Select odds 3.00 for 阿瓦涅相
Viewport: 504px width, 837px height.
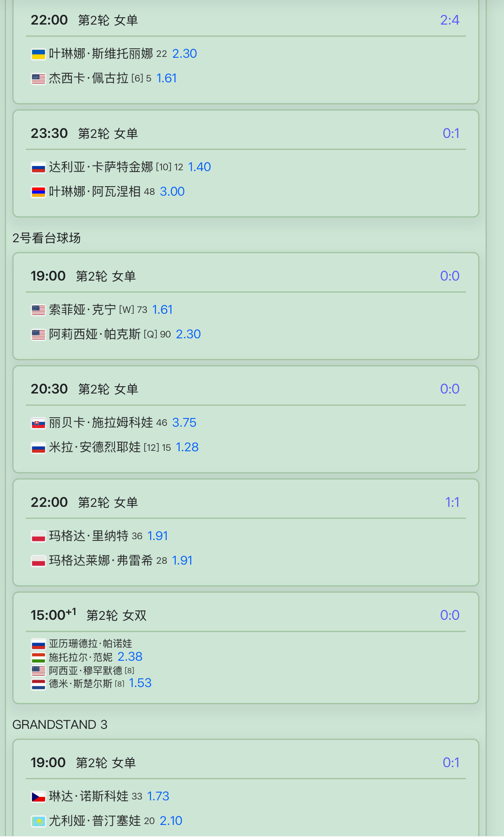click(172, 191)
